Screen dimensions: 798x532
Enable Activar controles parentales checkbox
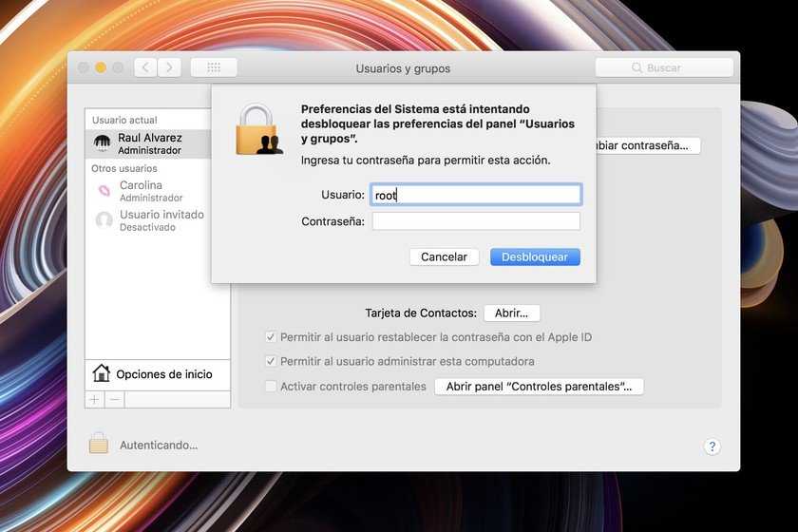point(271,386)
